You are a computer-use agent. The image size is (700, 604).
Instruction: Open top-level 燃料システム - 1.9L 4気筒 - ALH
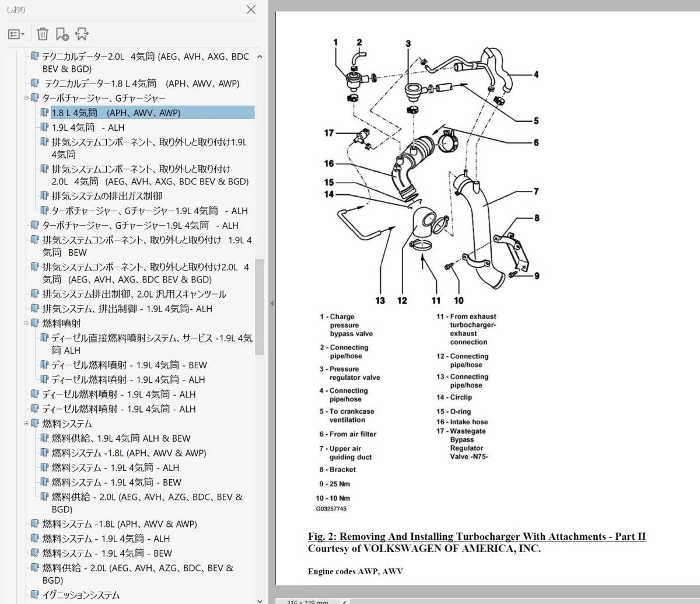pos(106,539)
